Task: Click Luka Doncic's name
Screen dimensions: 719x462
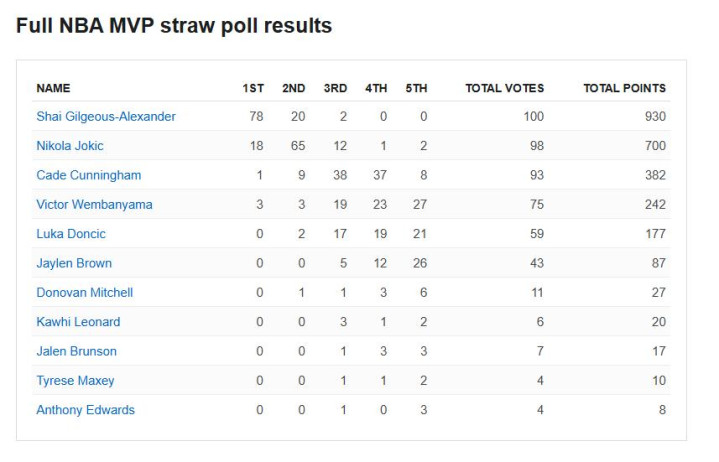Action: pos(71,234)
